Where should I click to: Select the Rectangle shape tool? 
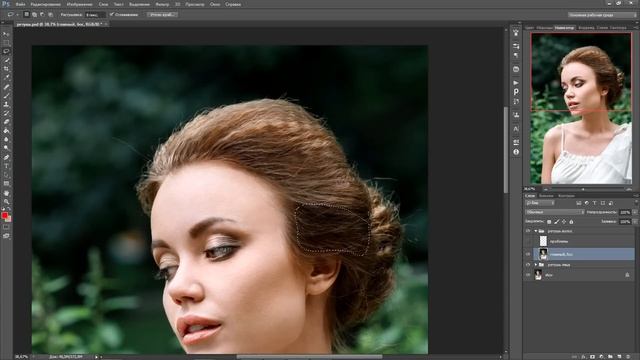point(6,184)
